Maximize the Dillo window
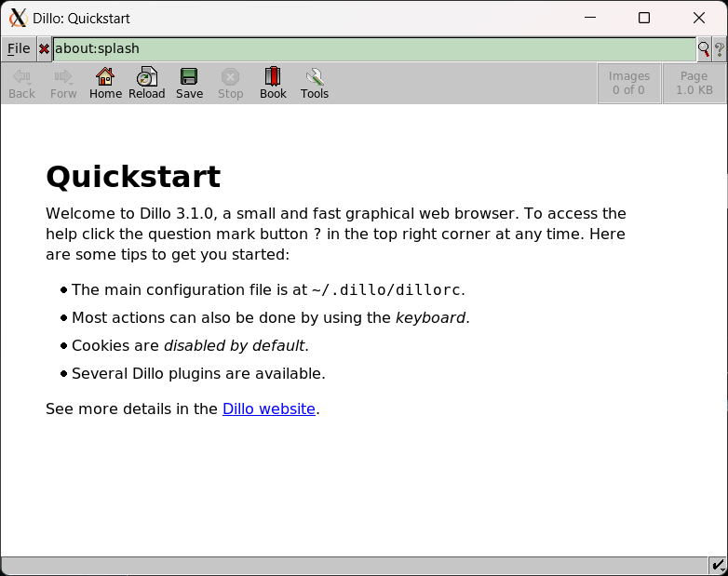The height and width of the screenshot is (576, 728). 644,18
